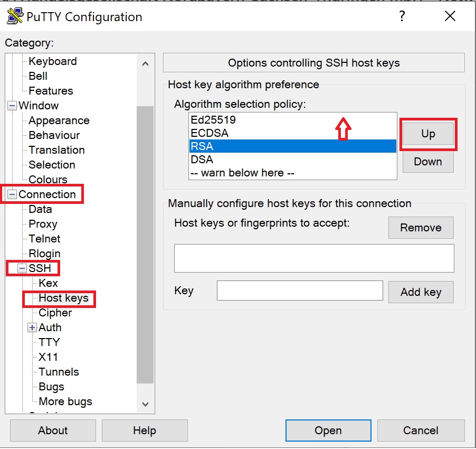Select ECDSA host key algorithm
This screenshot has height=449, width=476.
(x=293, y=133)
